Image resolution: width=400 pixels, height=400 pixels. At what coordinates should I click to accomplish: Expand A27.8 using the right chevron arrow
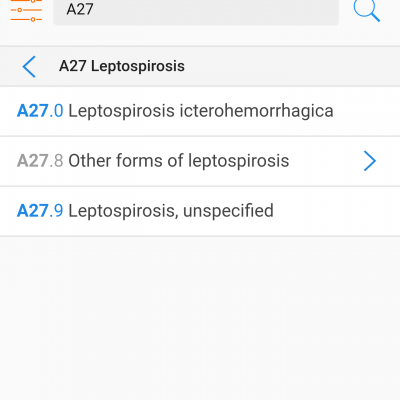[370, 161]
